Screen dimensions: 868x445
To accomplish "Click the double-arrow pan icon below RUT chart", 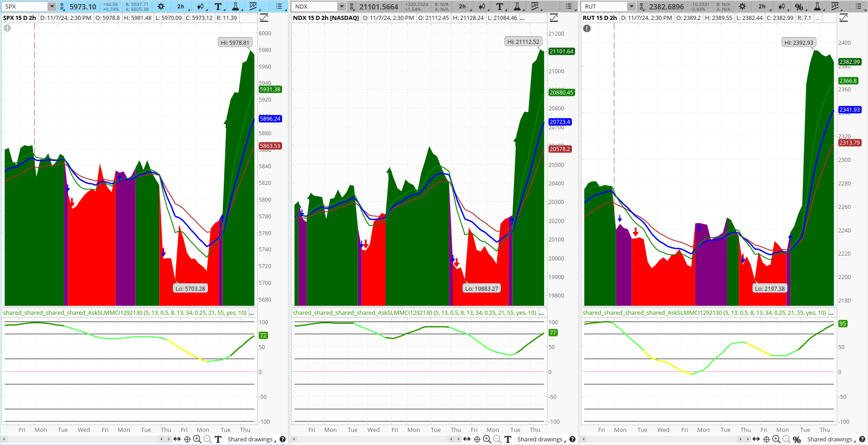I will [756, 439].
